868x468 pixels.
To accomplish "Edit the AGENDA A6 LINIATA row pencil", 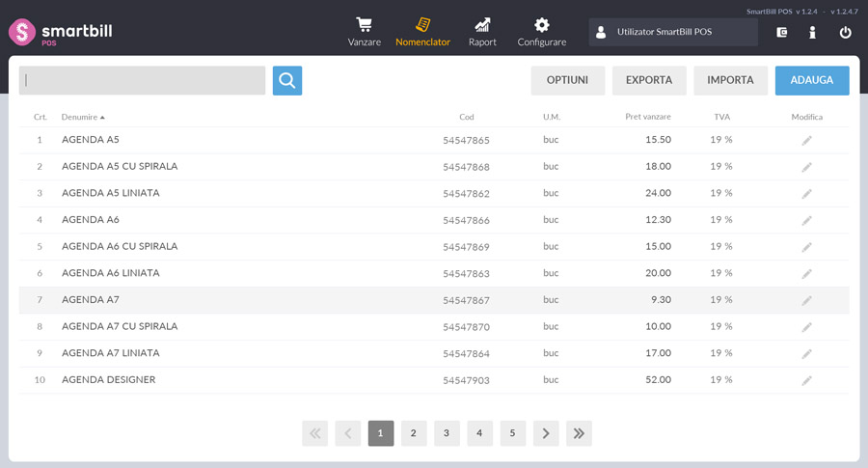I will coord(806,274).
